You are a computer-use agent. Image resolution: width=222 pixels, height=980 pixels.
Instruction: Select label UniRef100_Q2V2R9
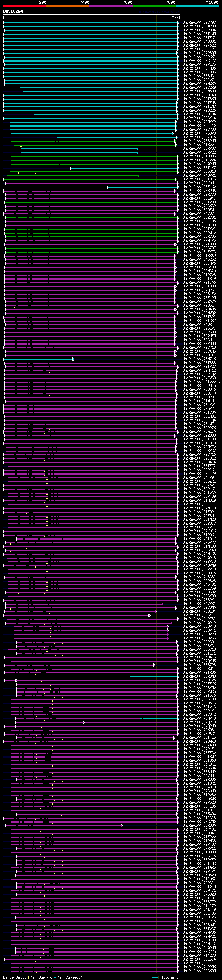199,88
